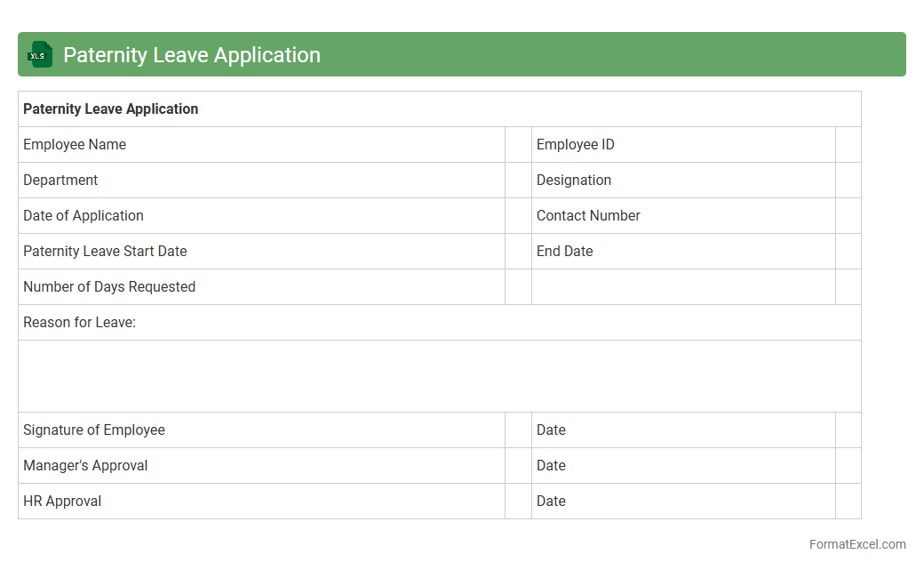This screenshot has width=924, height=570.
Task: Click the Date cell beside Signature of Employee
Action: (551, 430)
